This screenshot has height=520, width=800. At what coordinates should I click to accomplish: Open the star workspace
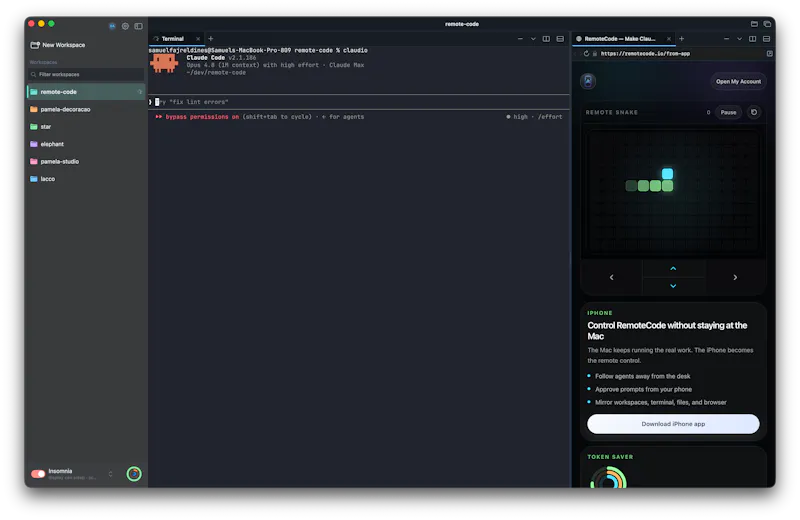tap(86, 127)
